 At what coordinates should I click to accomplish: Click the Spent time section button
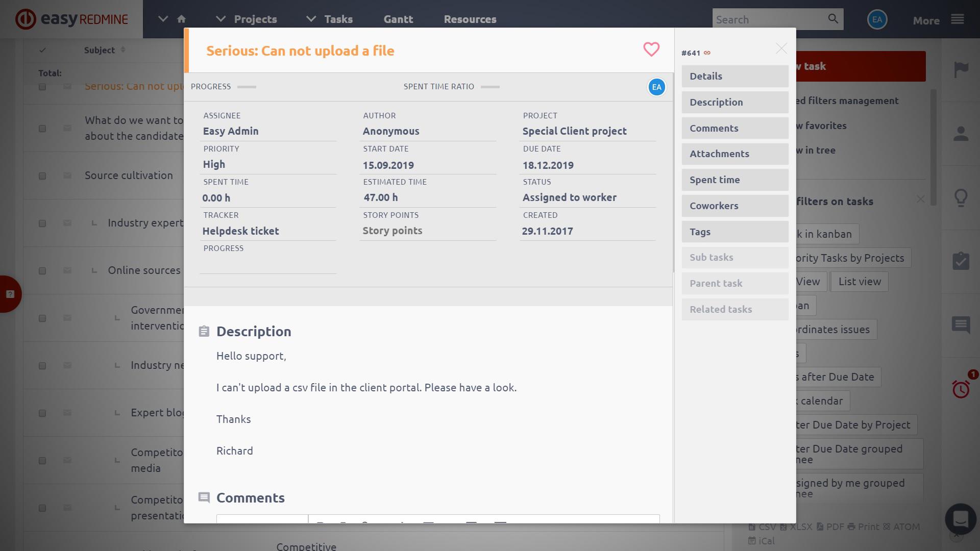734,180
